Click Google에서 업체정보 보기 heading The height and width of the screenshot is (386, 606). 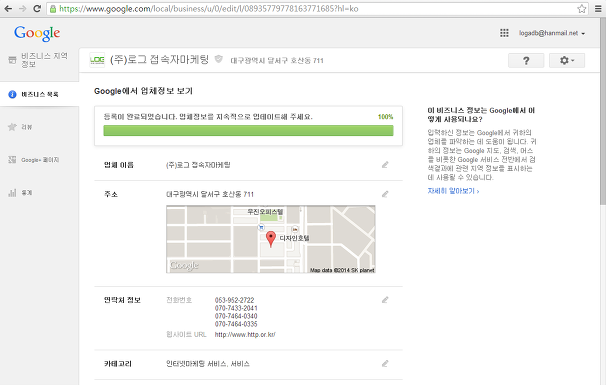pyautogui.click(x=143, y=91)
